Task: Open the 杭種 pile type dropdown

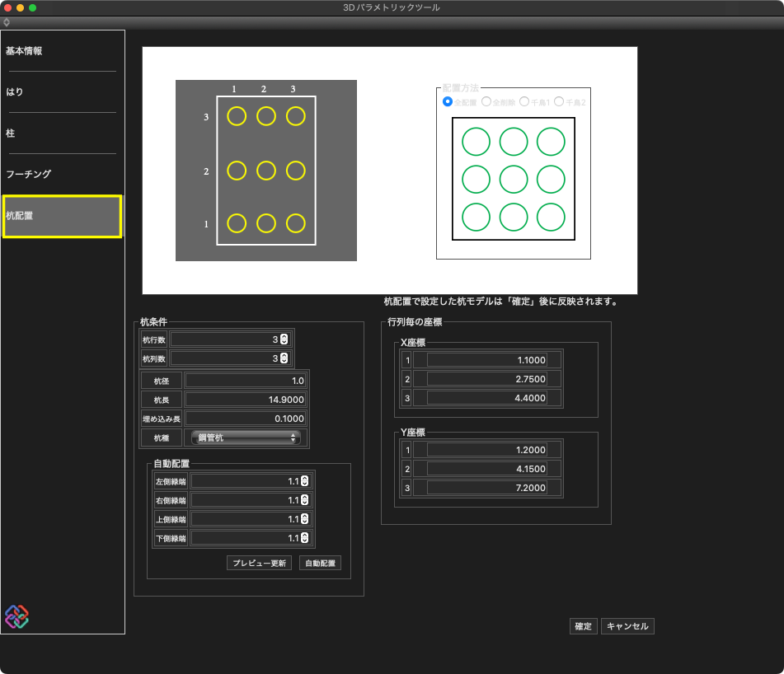Action: click(x=246, y=438)
